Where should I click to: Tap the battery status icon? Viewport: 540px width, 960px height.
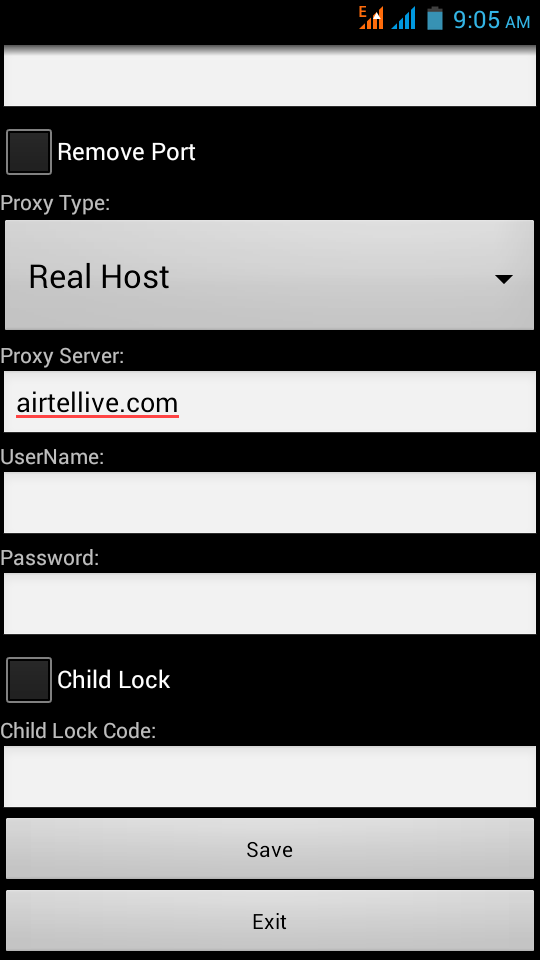tap(435, 18)
